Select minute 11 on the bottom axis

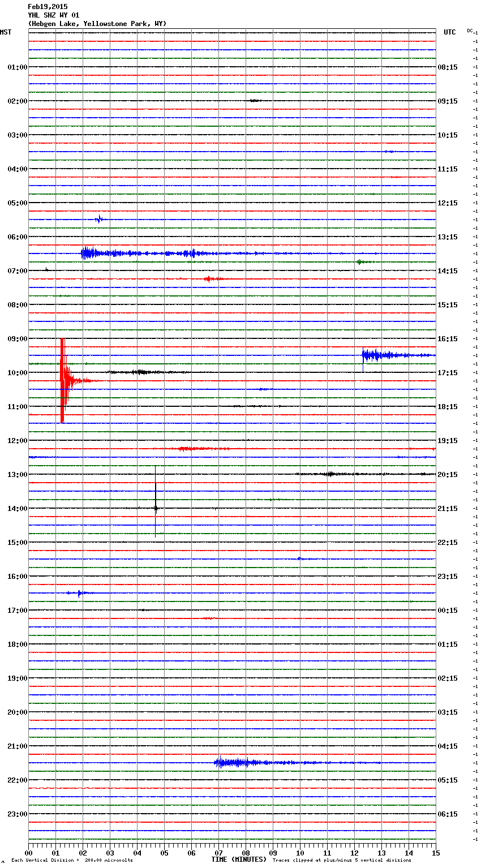click(x=327, y=853)
